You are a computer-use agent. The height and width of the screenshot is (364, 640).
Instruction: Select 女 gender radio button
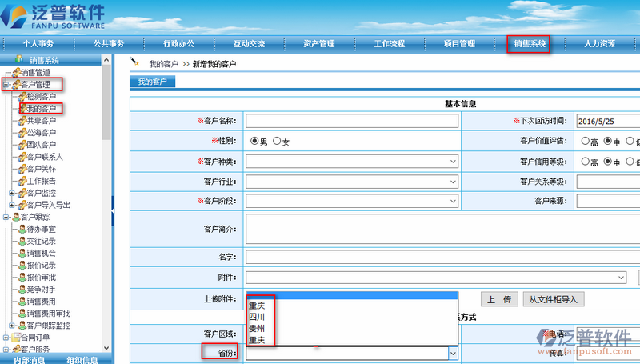pyautogui.click(x=277, y=142)
